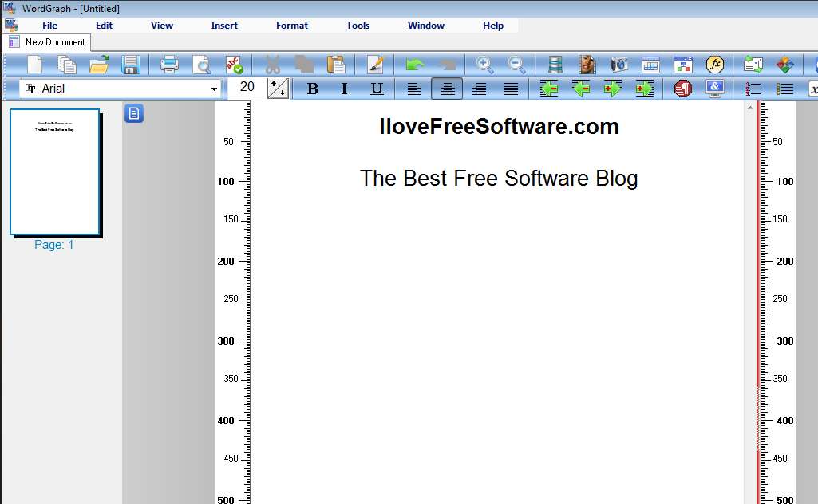Justify the paragraph text
Image resolution: width=818 pixels, height=504 pixels.
(x=511, y=89)
